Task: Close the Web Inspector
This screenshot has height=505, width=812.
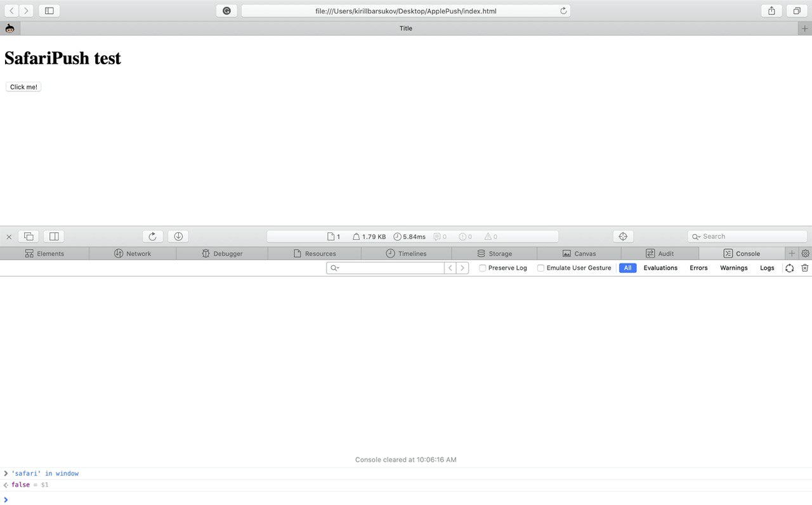Action: click(9, 237)
